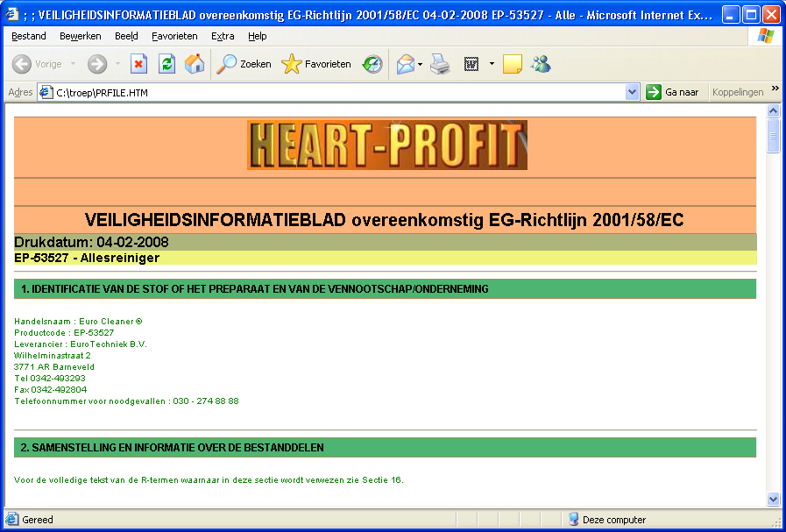Click 'Wilhelminastraat 2' address line
This screenshot has height=532, width=786.
pos(52,356)
